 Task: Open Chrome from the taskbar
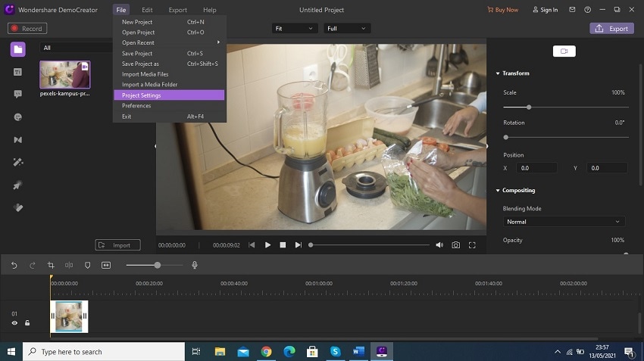(266, 352)
